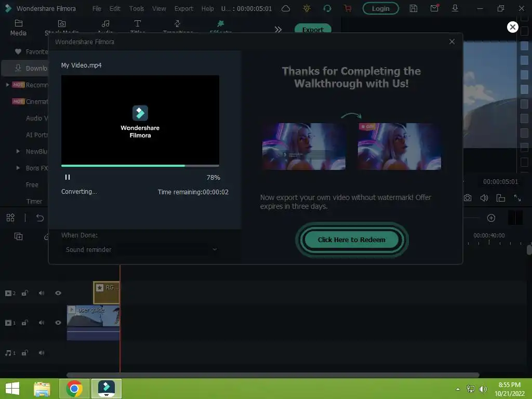Click the snapshot camera icon

point(468,198)
